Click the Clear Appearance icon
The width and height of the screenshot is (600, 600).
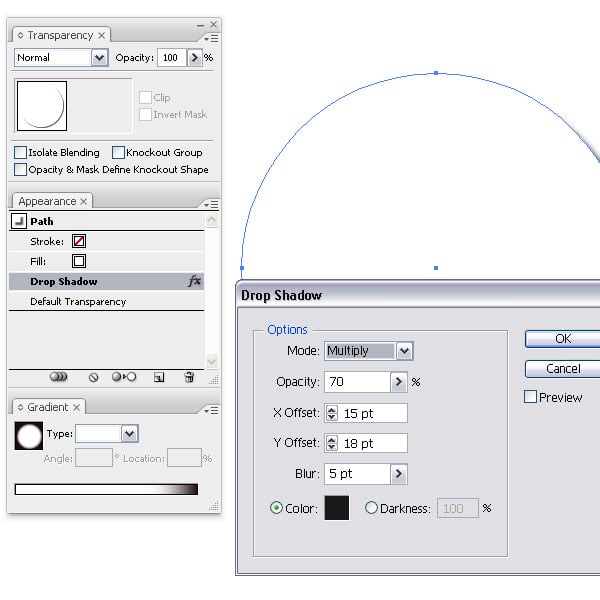click(93, 377)
